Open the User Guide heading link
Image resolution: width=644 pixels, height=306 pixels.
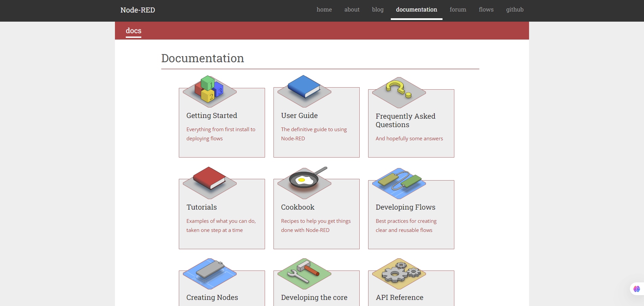point(299,116)
